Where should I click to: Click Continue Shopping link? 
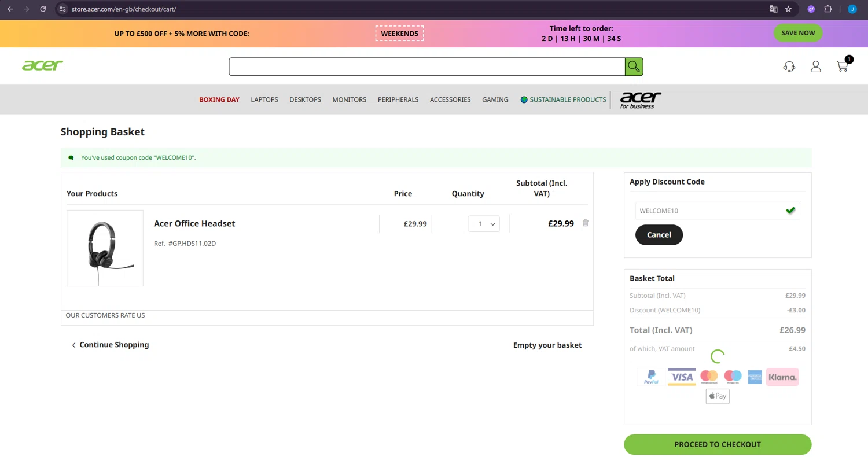(110, 345)
